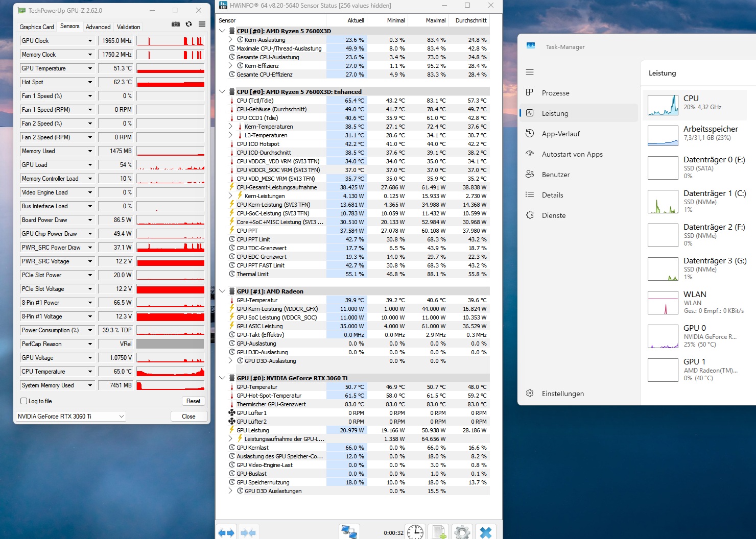756x539 pixels.
Task: Click the 1965.0 MHz GPU Clock value
Action: [116, 41]
